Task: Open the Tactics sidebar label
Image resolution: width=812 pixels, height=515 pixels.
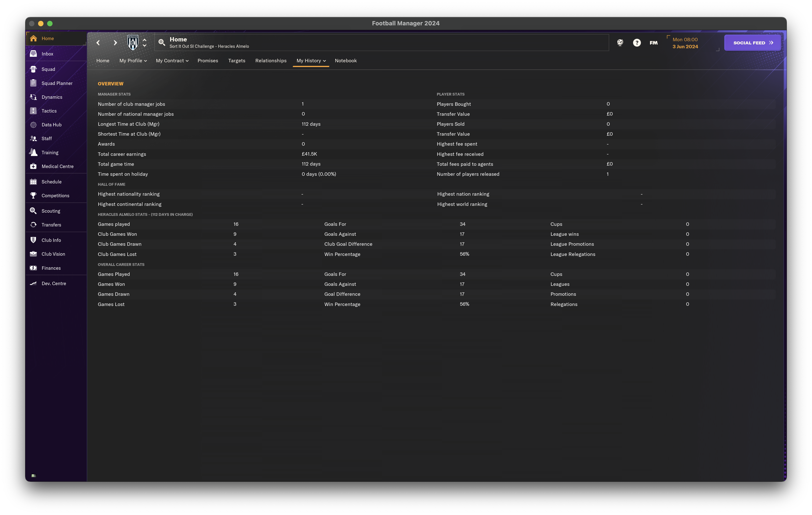Action: [x=49, y=111]
